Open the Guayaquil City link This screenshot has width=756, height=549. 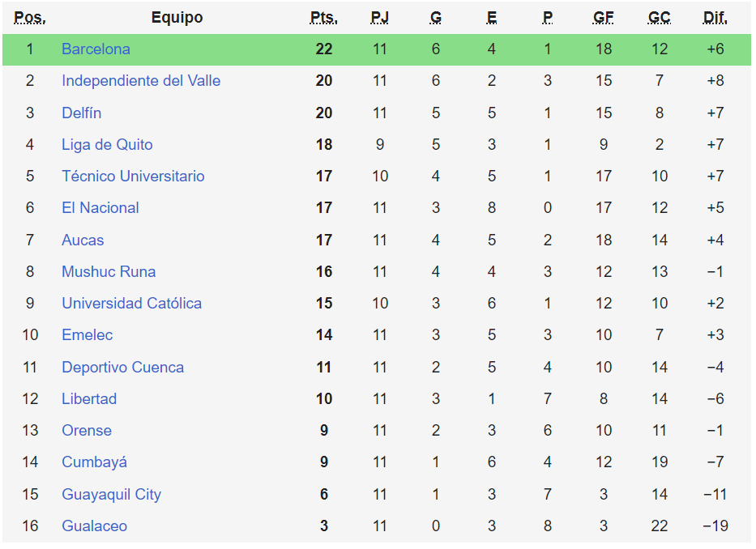pyautogui.click(x=111, y=495)
